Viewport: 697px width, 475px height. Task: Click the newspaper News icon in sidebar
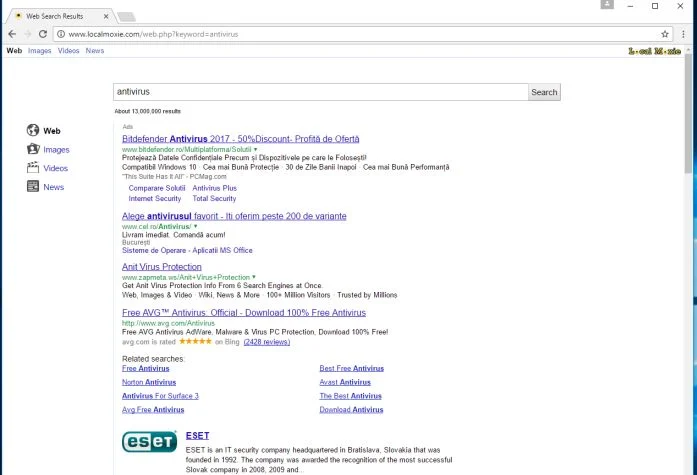click(x=33, y=186)
